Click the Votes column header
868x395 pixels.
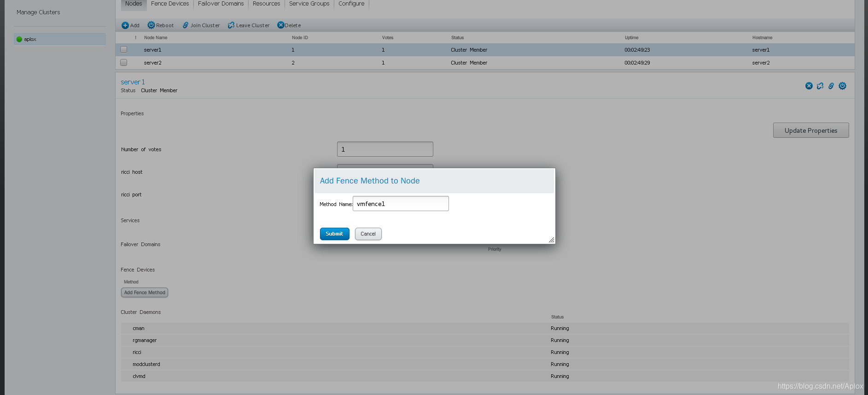388,38
